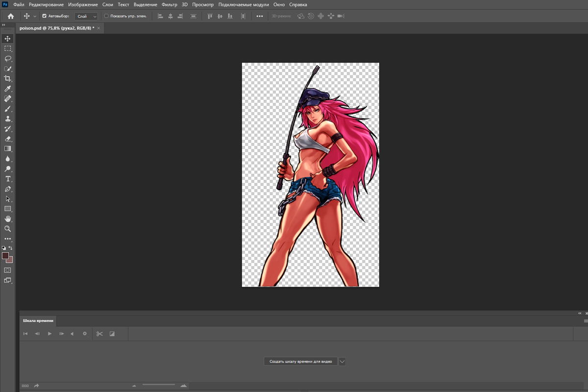Reset to default foreground and background colors
588x392 pixels.
(x=4, y=248)
